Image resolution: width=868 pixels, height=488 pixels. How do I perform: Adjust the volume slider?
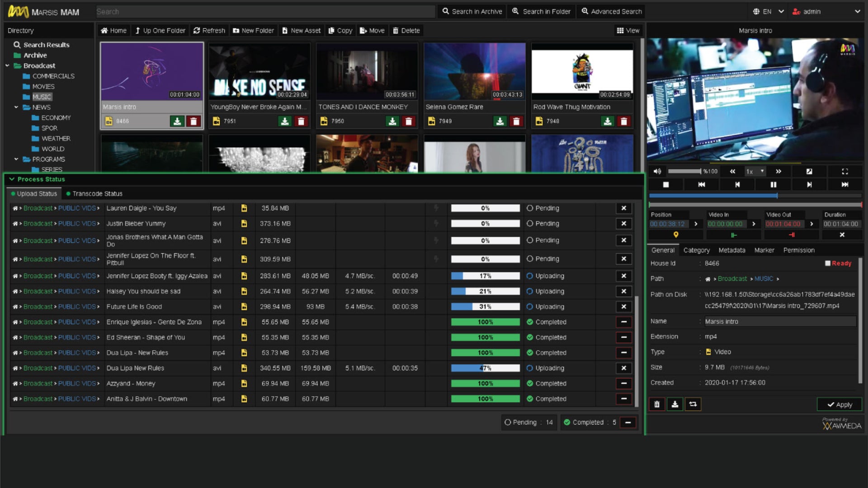[x=684, y=171]
